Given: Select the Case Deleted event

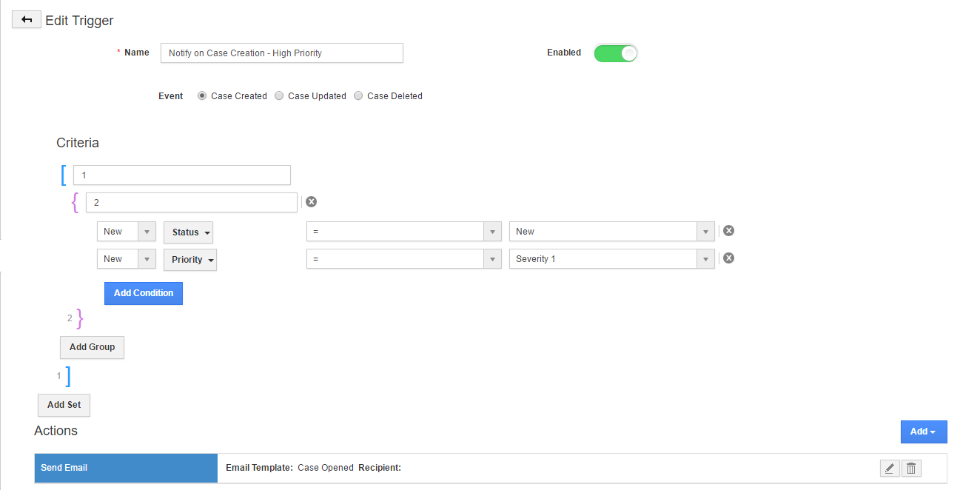Looking at the screenshot, I should [x=358, y=96].
